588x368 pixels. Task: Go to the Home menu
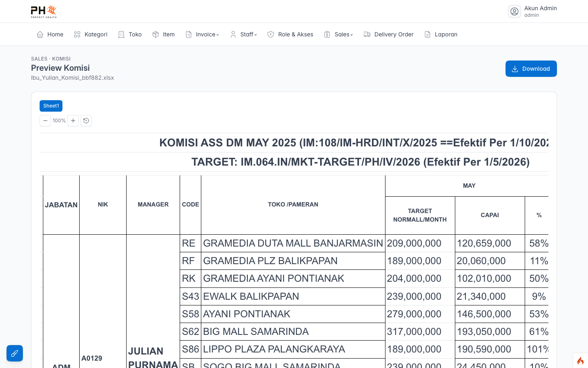pos(50,34)
